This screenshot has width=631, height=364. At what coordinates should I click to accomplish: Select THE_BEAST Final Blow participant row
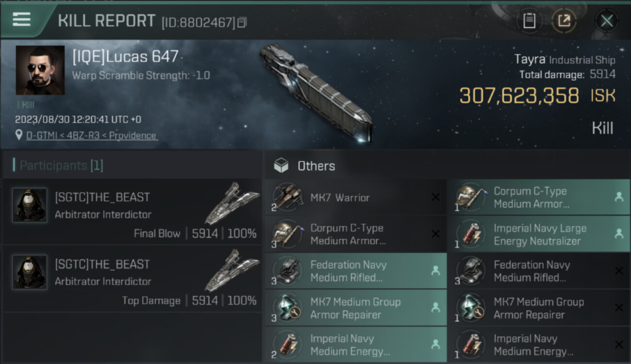coord(132,212)
